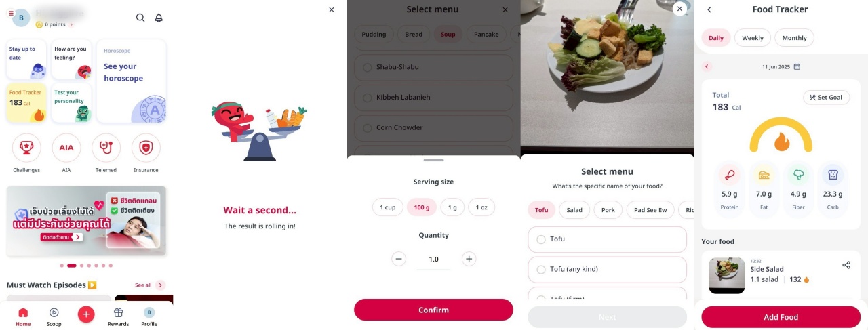Tap the red plus add button
Image resolution: width=868 pixels, height=330 pixels.
(86, 313)
